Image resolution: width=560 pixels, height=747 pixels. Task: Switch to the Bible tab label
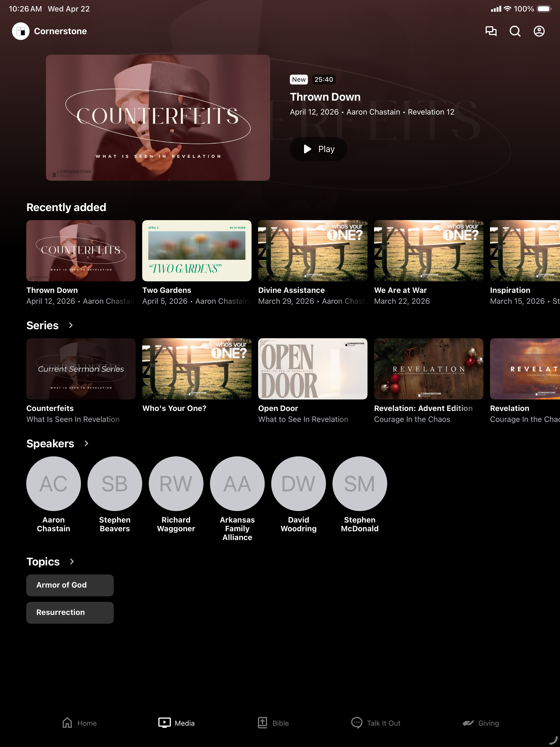[281, 723]
